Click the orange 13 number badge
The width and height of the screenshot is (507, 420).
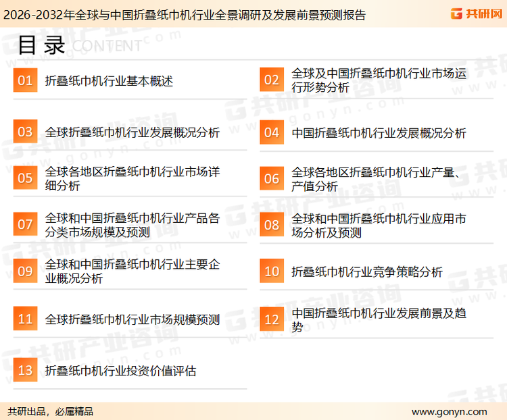25,370
